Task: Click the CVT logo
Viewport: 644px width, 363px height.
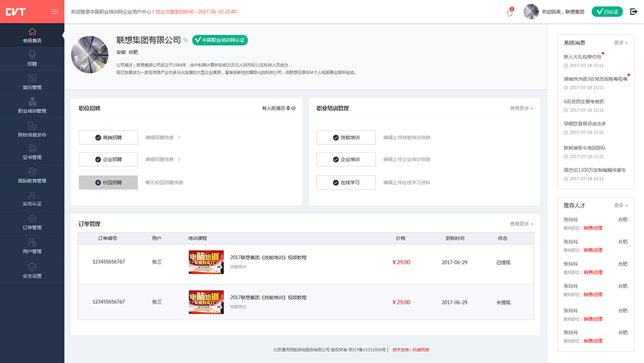Action: pos(15,12)
